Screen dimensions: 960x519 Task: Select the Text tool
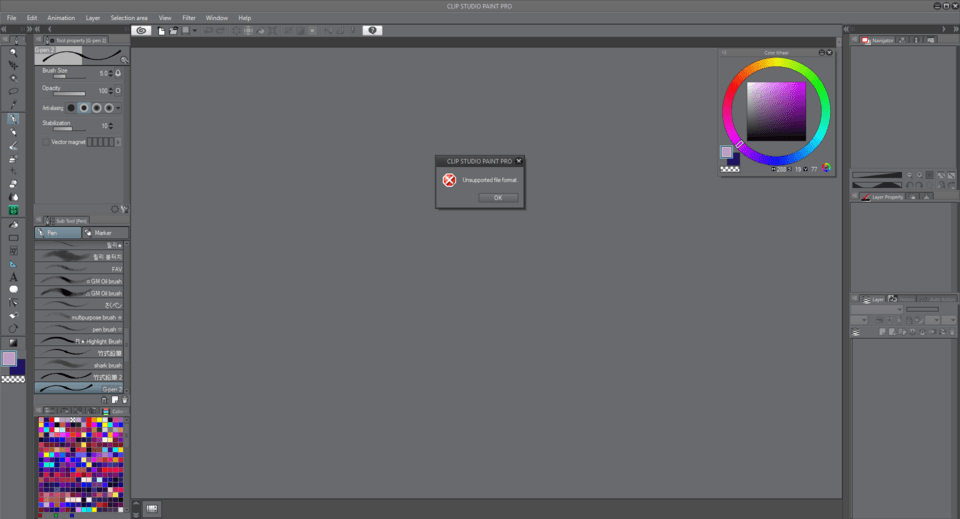pos(13,277)
